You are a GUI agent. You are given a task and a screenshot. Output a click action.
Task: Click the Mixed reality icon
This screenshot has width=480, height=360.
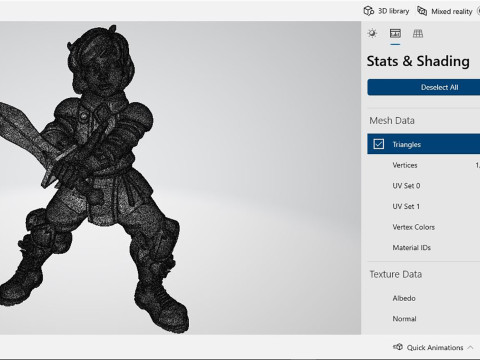[422, 11]
